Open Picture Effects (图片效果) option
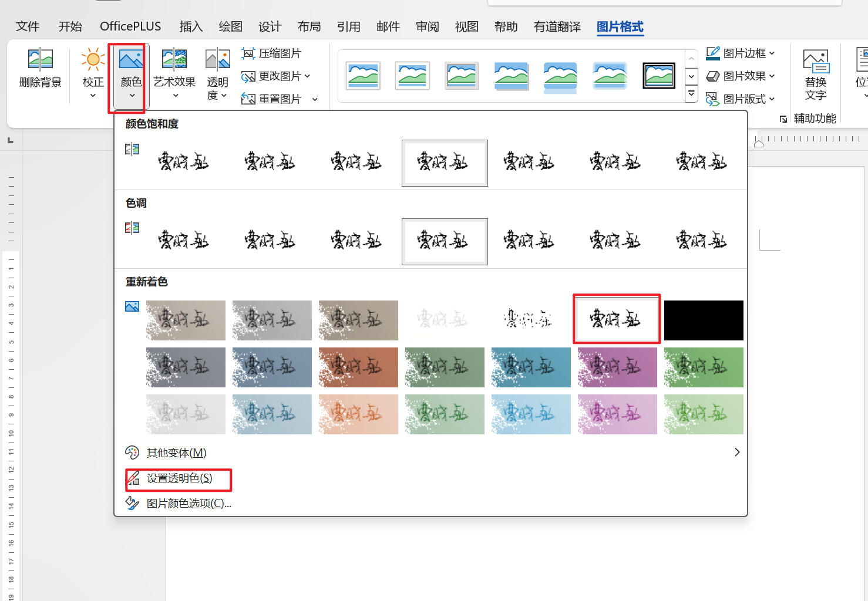868x601 pixels. [740, 76]
